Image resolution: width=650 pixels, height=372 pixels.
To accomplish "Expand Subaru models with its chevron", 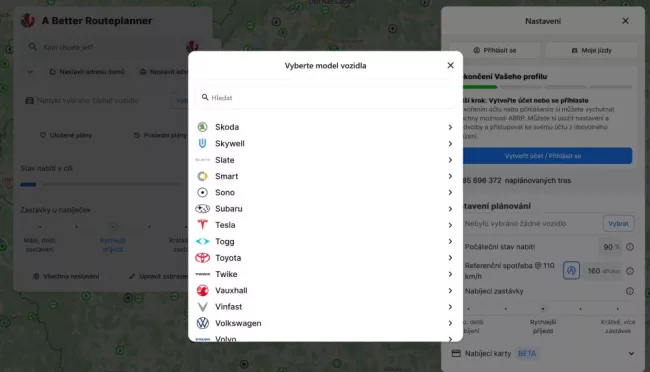I will pos(450,209).
